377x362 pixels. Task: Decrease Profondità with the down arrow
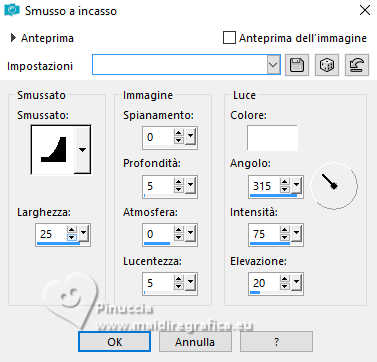(179, 189)
